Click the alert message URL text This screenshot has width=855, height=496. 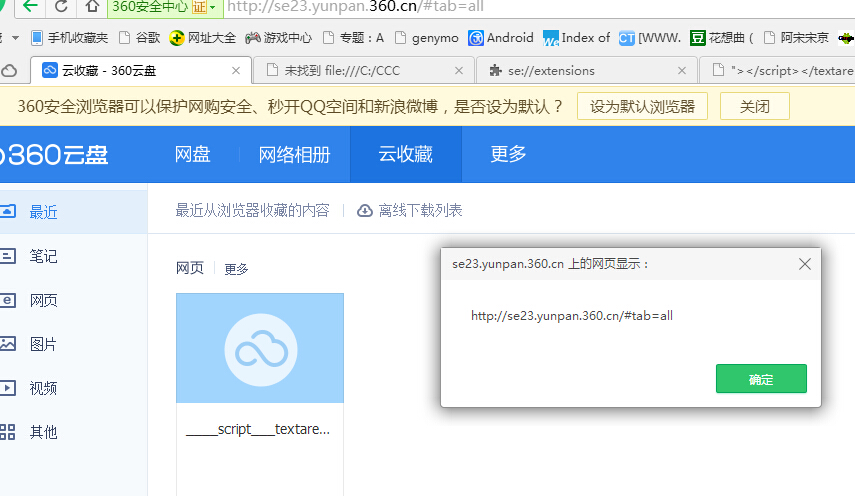click(572, 316)
